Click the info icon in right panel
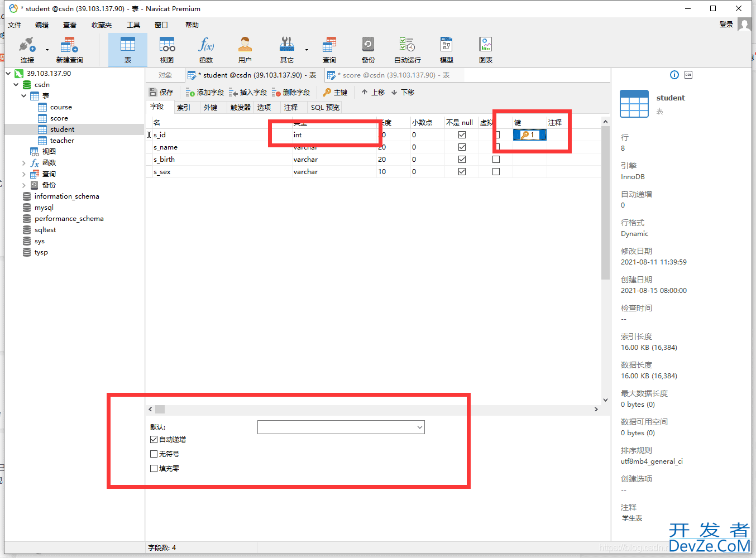The height and width of the screenshot is (558, 756). (674, 75)
